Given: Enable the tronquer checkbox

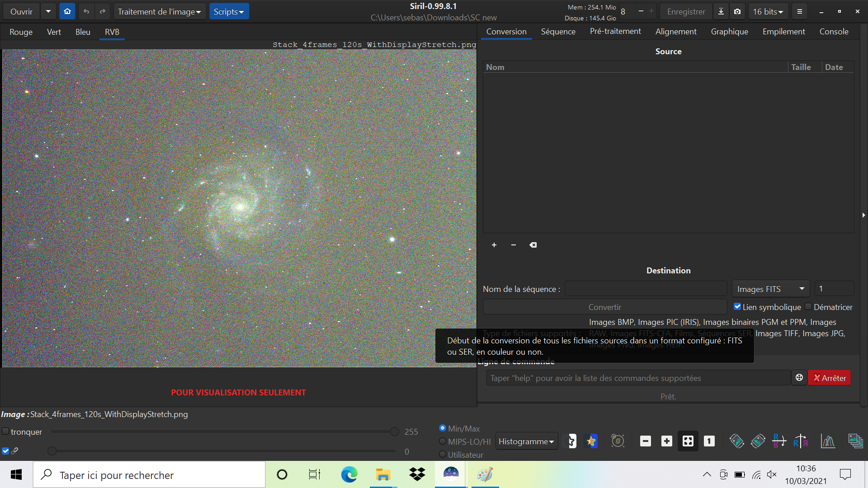Looking at the screenshot, I should 5,432.
